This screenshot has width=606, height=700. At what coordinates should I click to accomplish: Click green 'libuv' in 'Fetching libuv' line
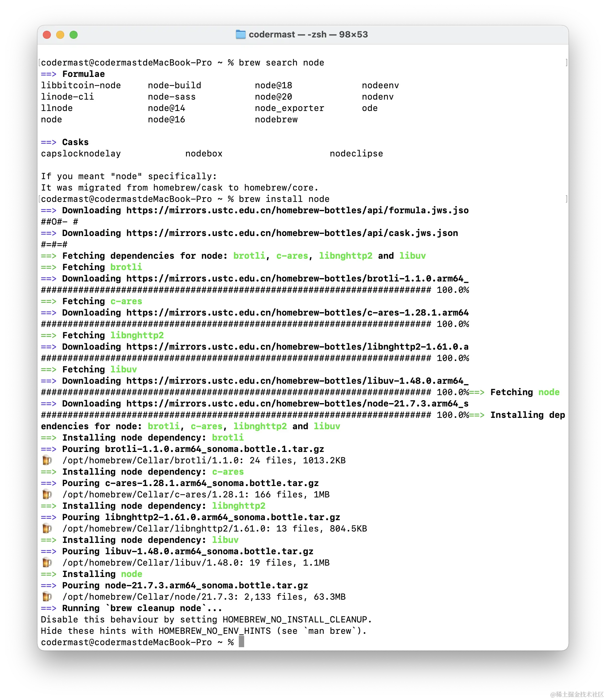click(x=124, y=369)
